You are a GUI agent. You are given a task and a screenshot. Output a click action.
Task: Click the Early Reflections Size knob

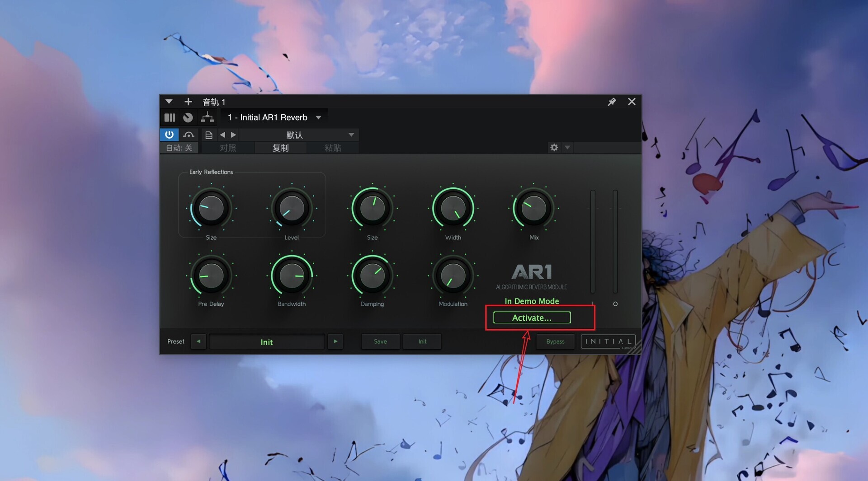coord(211,208)
